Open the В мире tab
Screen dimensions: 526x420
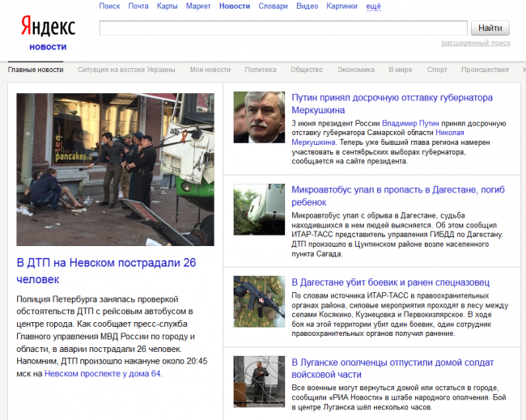401,70
